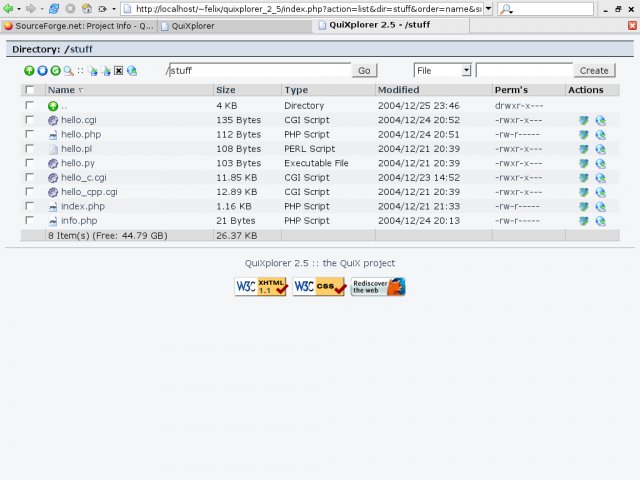The image size is (640, 480).
Task: Toggle the select-all checkbox in the header
Action: click(x=29, y=90)
